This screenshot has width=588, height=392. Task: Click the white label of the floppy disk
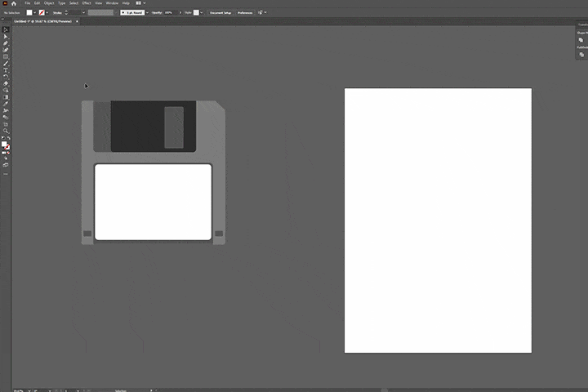pyautogui.click(x=153, y=202)
